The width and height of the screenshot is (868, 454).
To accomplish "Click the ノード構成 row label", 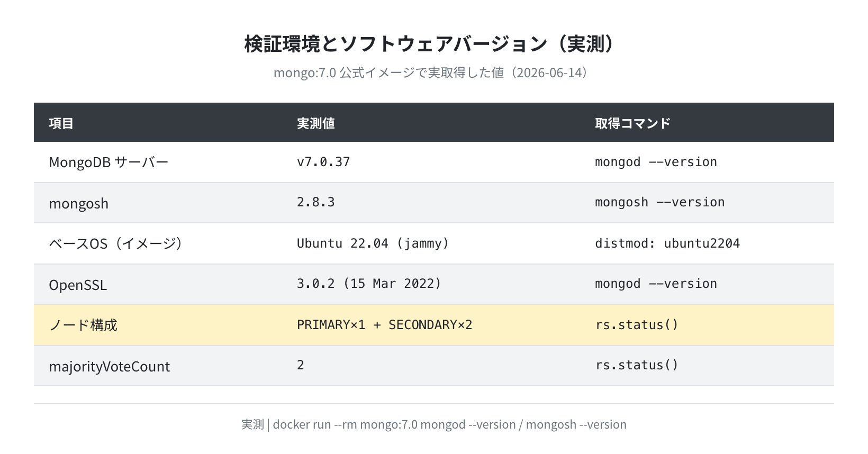I will click(83, 325).
